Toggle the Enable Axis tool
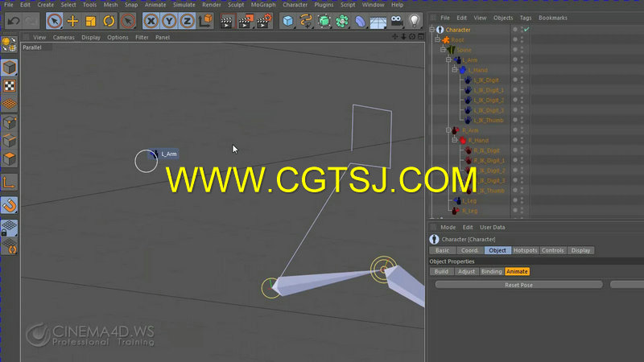Image resolution: width=644 pixels, height=362 pixels. (9, 183)
